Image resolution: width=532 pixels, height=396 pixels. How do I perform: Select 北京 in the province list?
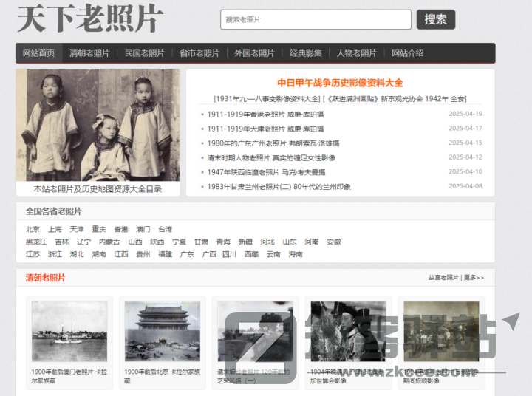coord(33,230)
